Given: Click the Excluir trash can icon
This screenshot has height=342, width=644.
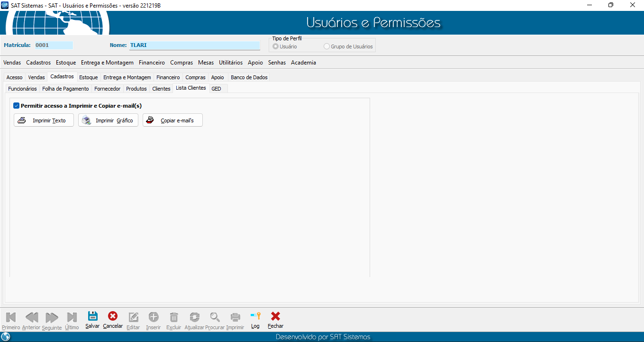Looking at the screenshot, I should pos(174,317).
